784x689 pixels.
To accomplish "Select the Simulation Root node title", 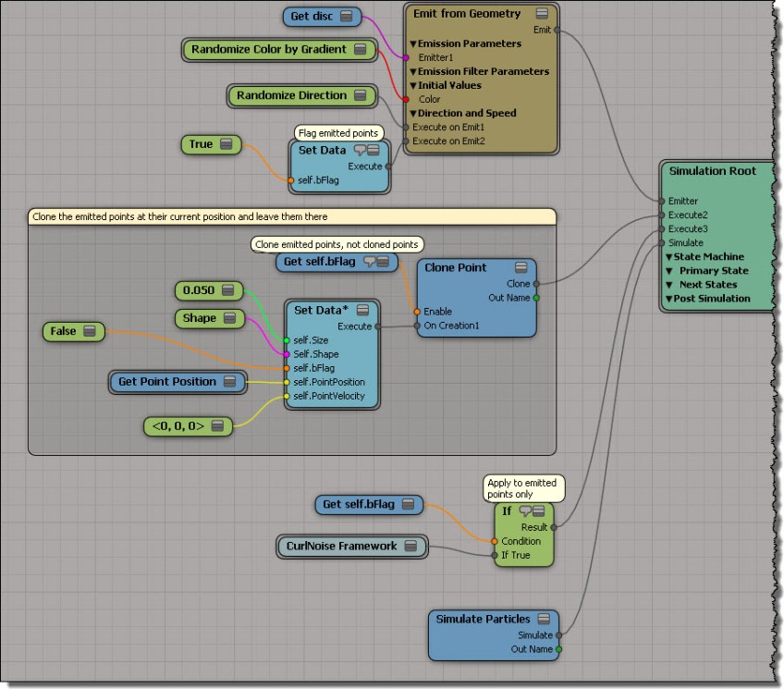I will (x=712, y=171).
